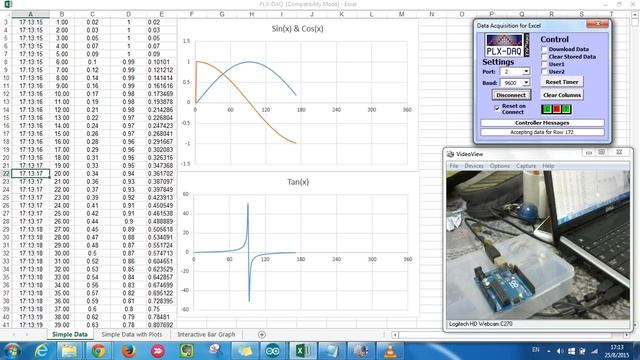Open the File menu in VideoView
Viewport: 640px width, 360px height.
tap(454, 166)
